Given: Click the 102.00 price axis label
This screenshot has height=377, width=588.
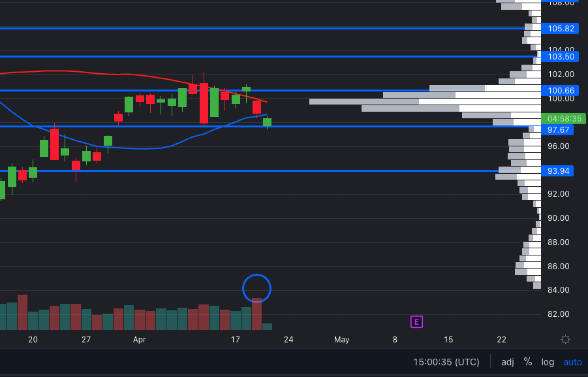Looking at the screenshot, I should 561,74.
